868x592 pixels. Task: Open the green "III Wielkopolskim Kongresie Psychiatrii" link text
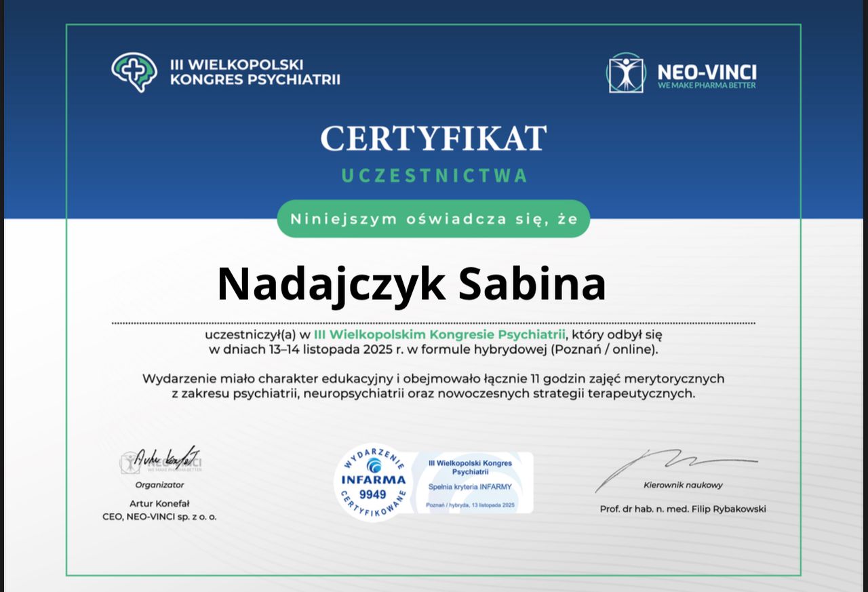click(x=439, y=334)
